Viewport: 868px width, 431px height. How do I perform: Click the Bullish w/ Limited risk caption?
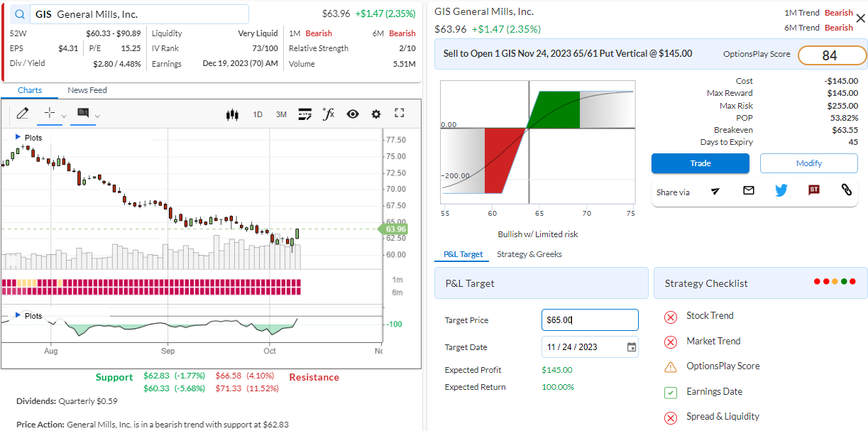[x=538, y=234]
